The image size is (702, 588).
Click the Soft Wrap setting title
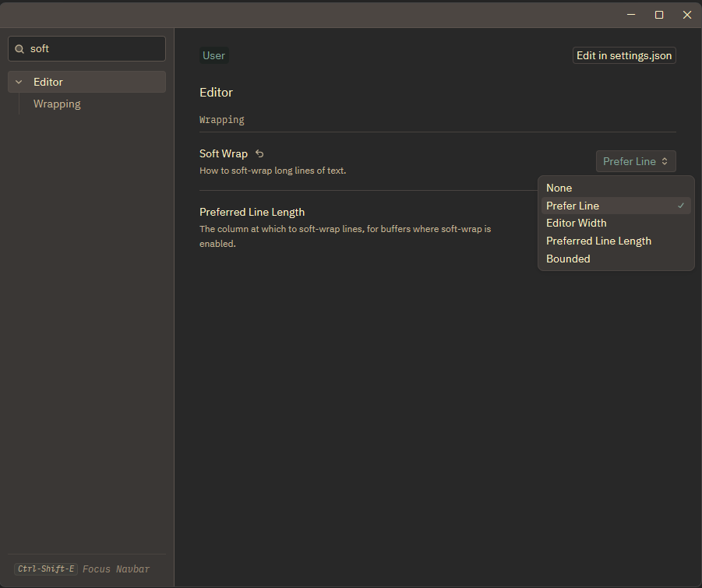[223, 153]
